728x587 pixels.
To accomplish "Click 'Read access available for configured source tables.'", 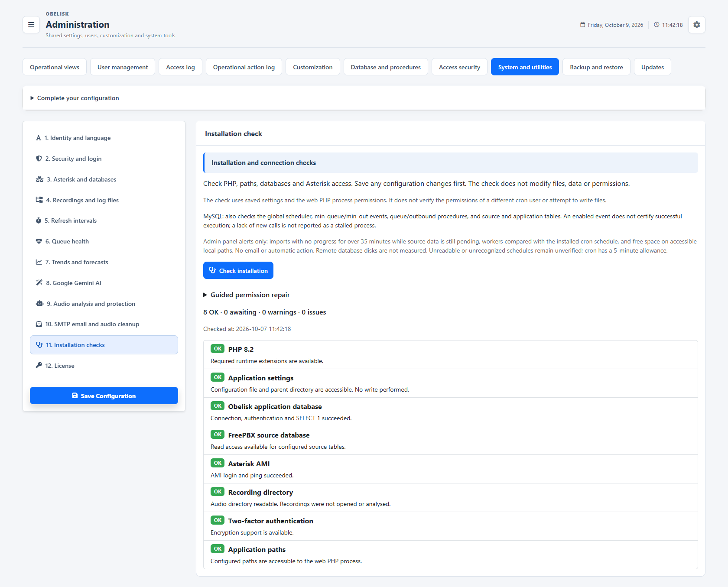I will (x=278, y=447).
